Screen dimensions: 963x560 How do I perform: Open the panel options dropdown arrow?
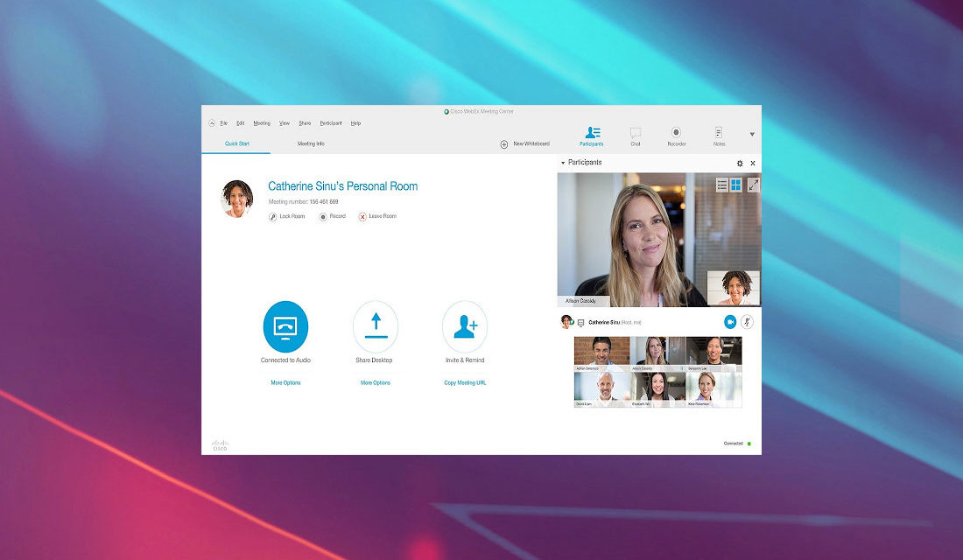tap(751, 134)
